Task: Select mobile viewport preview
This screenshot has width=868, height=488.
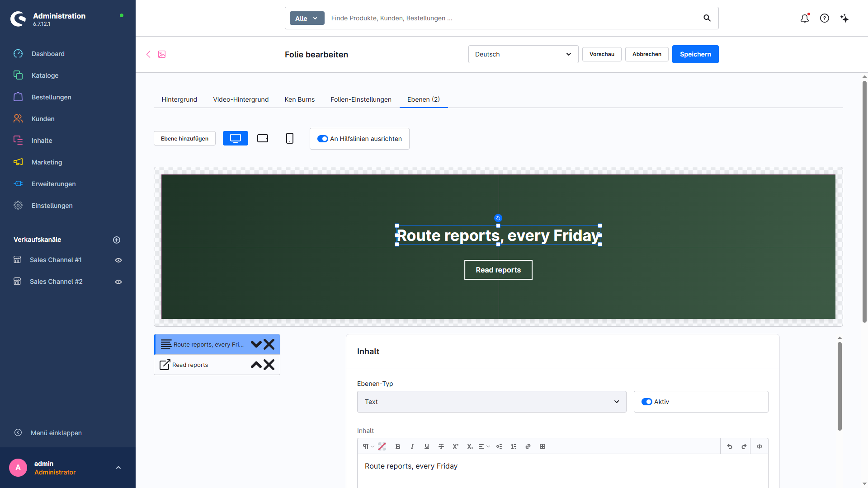Action: tap(290, 138)
